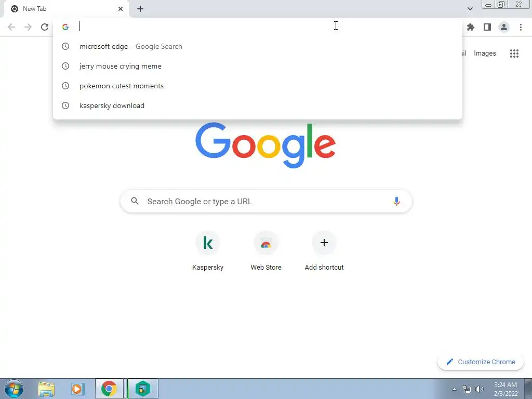The image size is (532, 399).
Task: Choose the 'microsoft edge' suggestion
Action: [x=258, y=46]
